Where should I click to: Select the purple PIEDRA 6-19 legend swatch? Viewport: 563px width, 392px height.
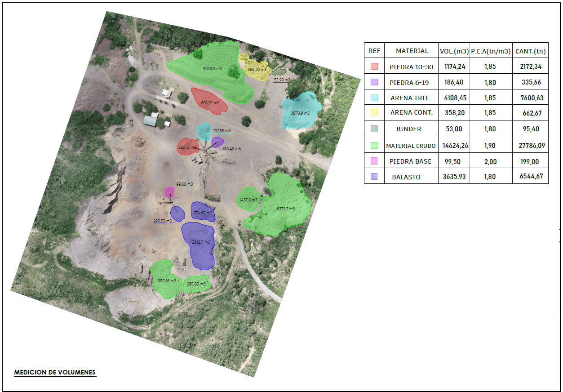[374, 82]
